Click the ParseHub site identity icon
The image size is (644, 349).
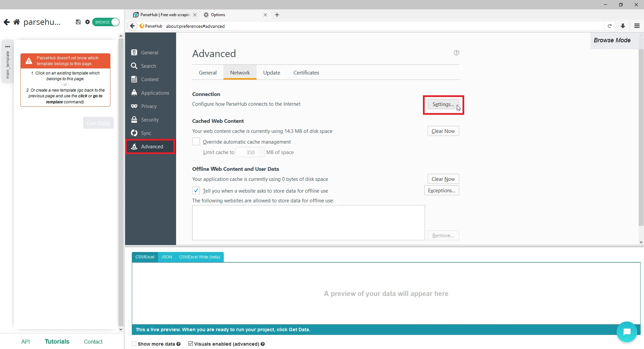point(142,26)
